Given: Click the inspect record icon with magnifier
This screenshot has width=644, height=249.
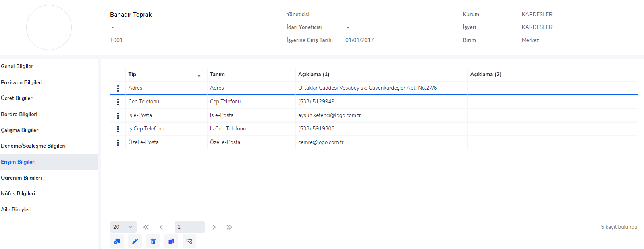Looking at the screenshot, I should (189, 241).
